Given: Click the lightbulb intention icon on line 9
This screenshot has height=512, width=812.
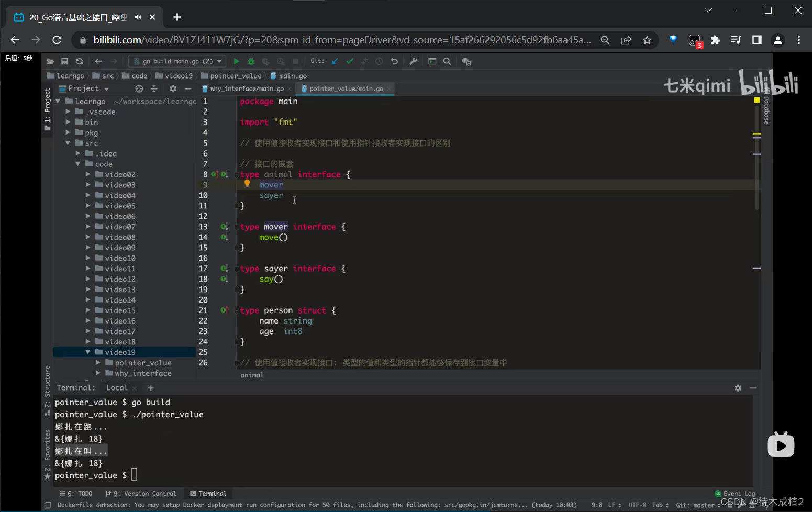Looking at the screenshot, I should click(x=247, y=183).
